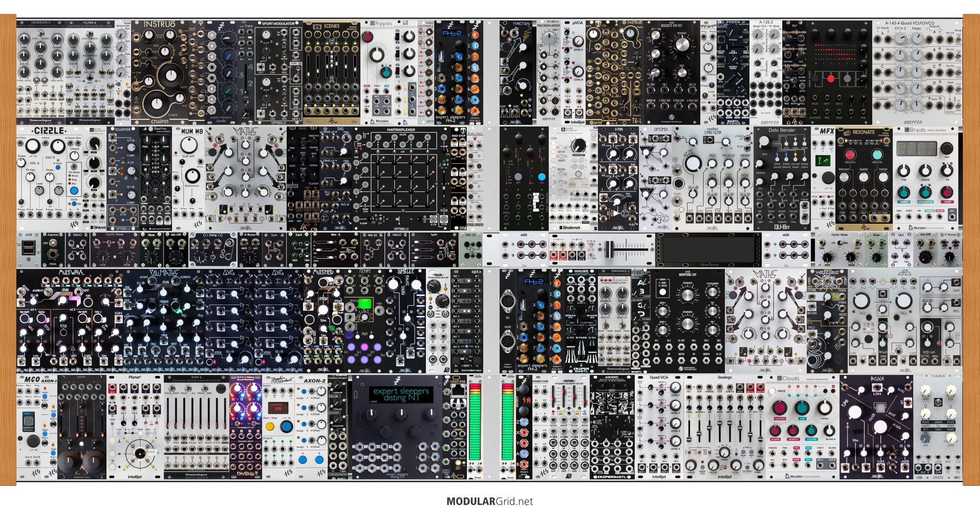Click the teal knob on Ripples
This screenshot has width=980, height=510.
[x=385, y=72]
